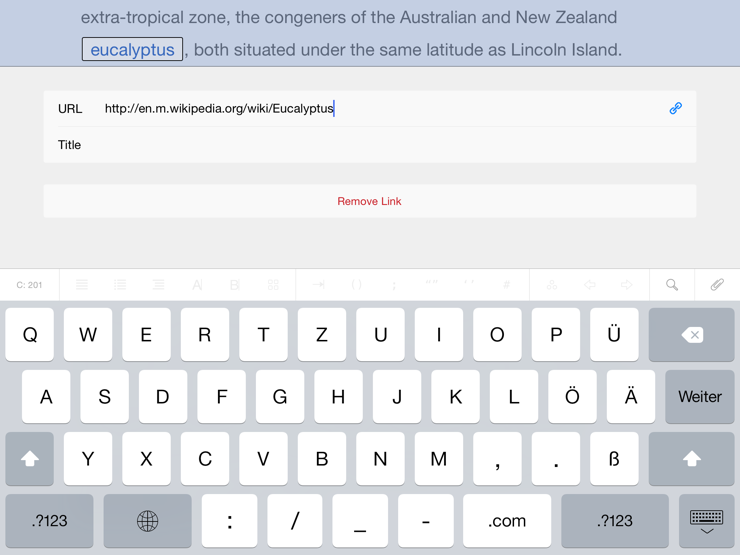The height and width of the screenshot is (555, 740).
Task: Tap the character count C: 201
Action: 29,285
